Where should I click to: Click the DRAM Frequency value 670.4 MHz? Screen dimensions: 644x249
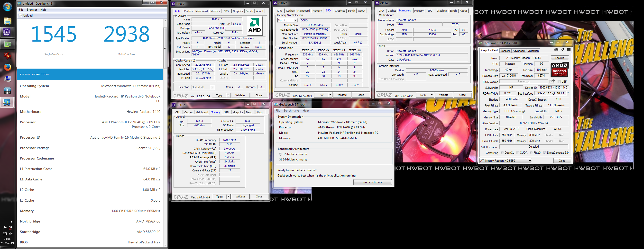point(230,140)
